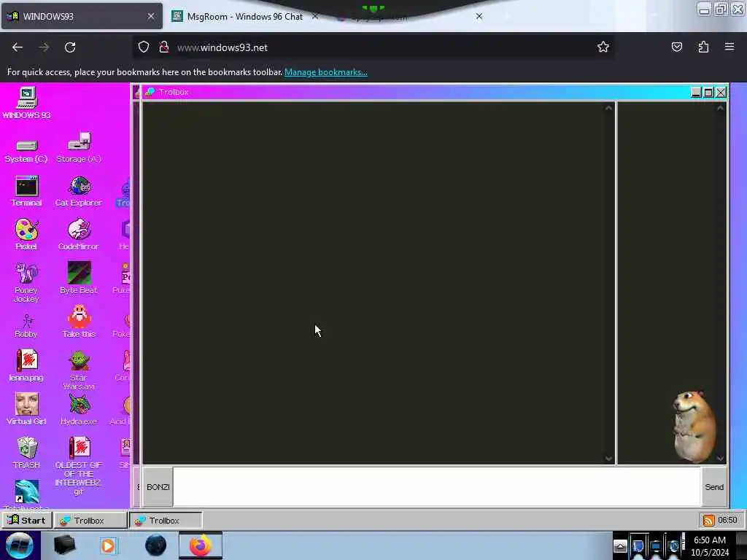Switch to MsgRoom - Windows 96 Chat tab

245,17
